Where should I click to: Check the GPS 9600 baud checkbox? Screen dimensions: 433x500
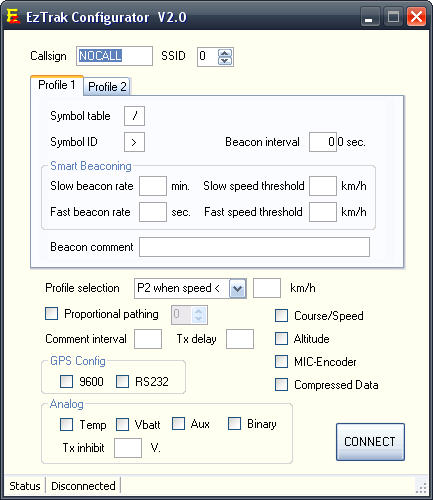[x=66, y=381]
